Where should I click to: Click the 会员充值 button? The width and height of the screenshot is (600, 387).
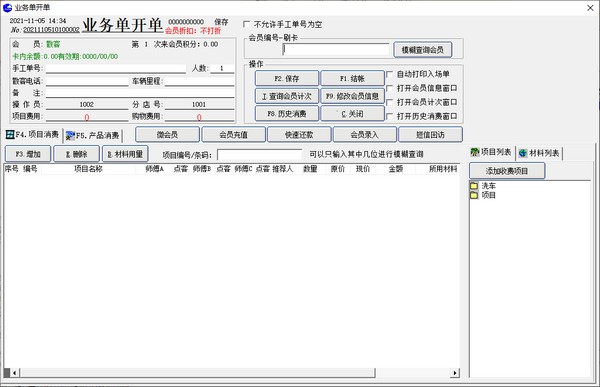(x=233, y=135)
